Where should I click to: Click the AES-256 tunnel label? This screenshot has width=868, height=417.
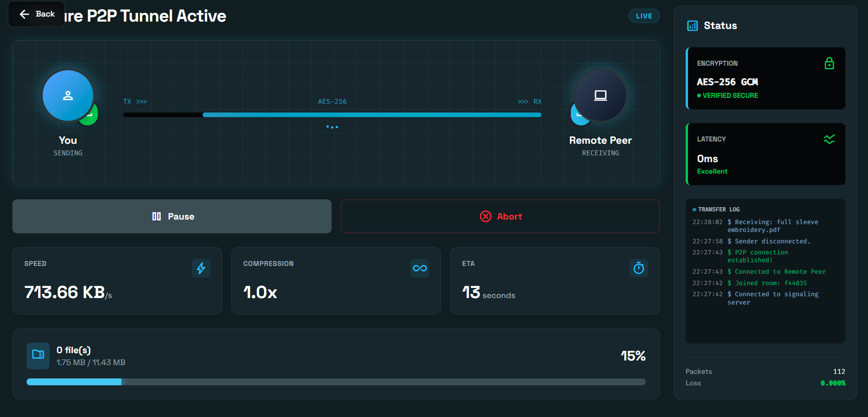coord(332,101)
